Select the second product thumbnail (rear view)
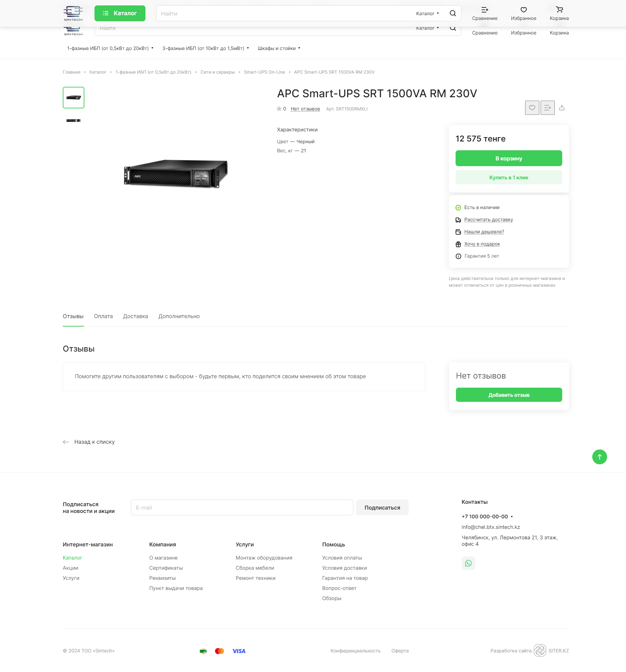 click(73, 120)
